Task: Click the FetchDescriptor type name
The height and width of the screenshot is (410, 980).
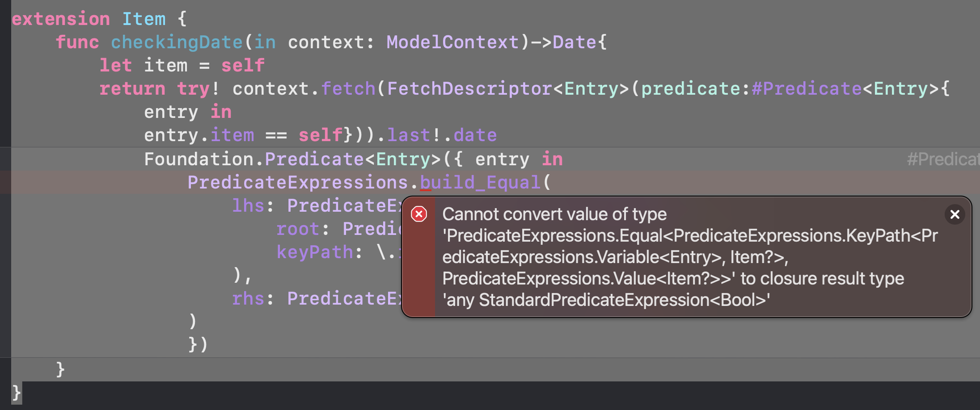Action: 469,89
